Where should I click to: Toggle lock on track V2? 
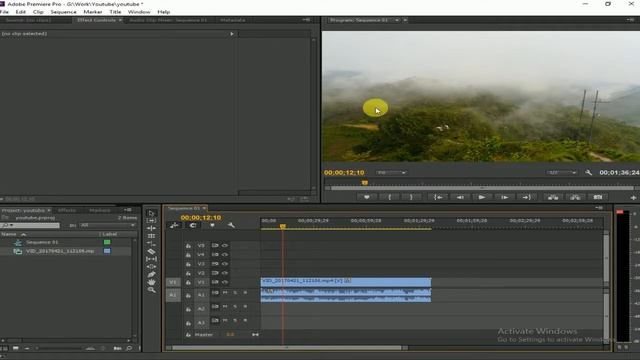pyautogui.click(x=188, y=273)
